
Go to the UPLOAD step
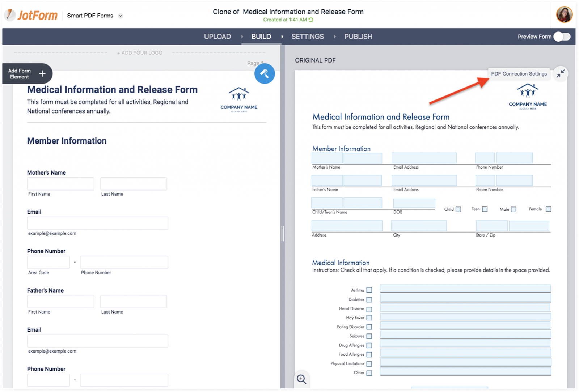pos(217,37)
